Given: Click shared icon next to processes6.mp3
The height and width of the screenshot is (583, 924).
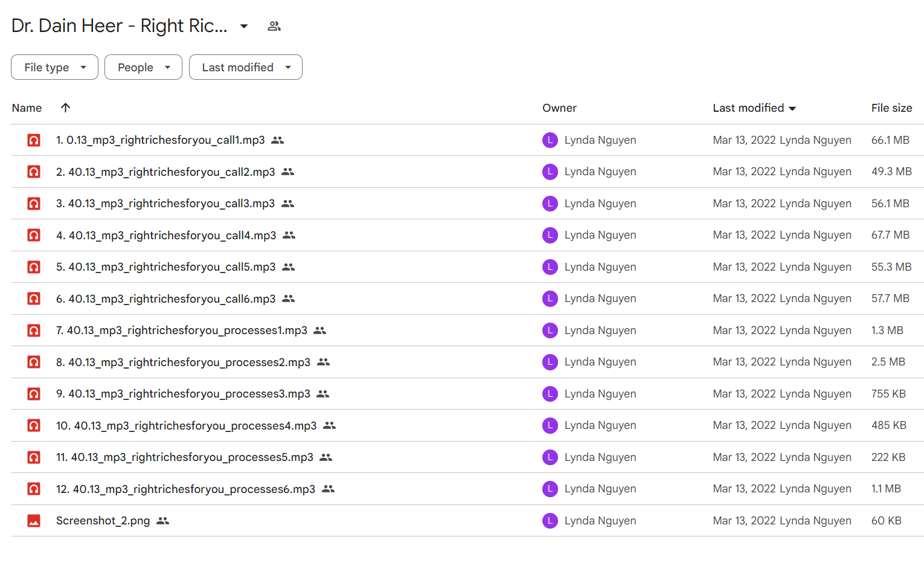Looking at the screenshot, I should pos(329,489).
